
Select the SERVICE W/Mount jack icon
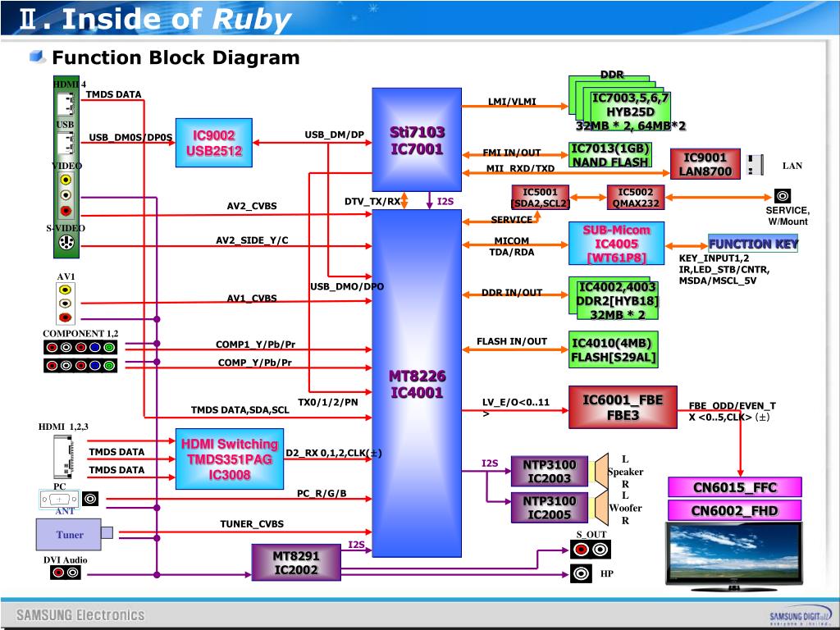782,195
